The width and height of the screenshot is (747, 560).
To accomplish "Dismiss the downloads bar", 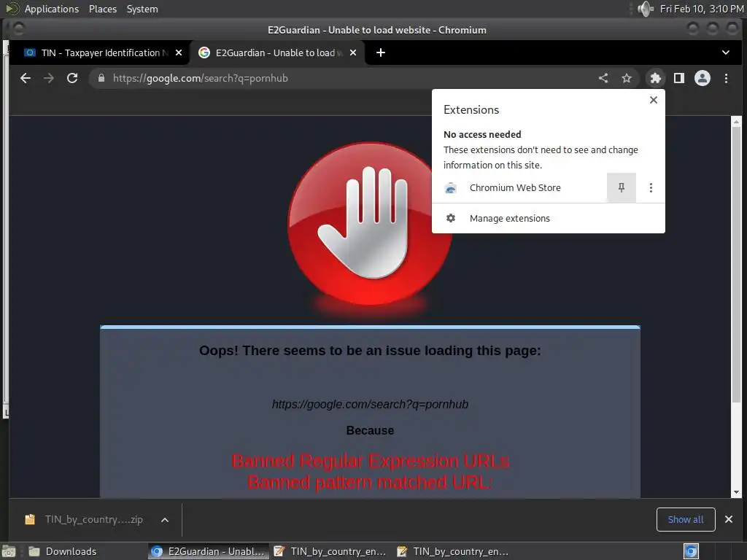I will 729,519.
